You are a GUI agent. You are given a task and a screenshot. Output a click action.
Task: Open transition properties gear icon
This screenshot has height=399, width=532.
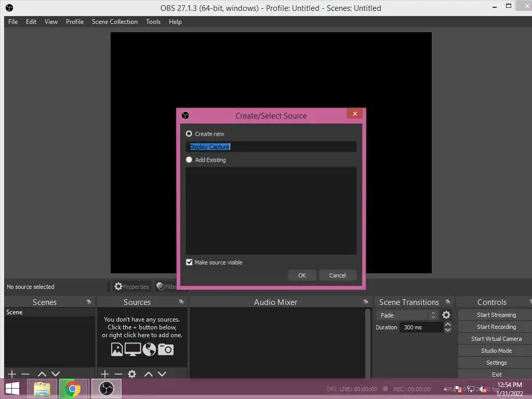click(x=446, y=315)
